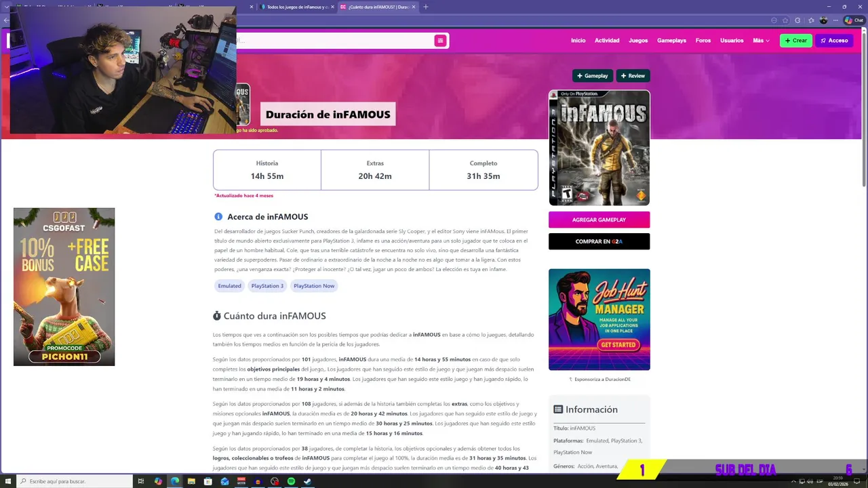
Task: Click the 'Título: inFAMOUS' line
Action: point(574,428)
